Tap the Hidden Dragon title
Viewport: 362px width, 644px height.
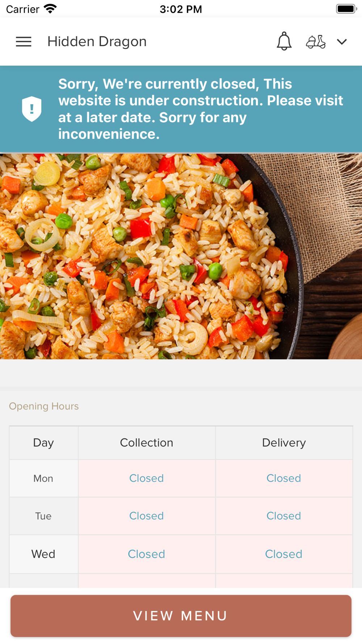(x=97, y=41)
